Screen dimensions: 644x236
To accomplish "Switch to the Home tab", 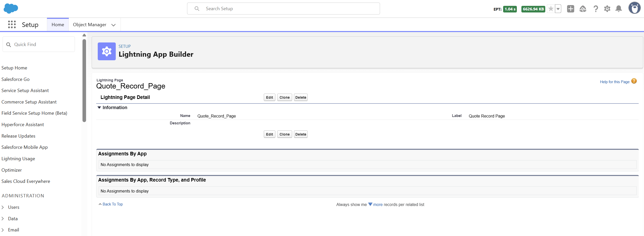I will pyautogui.click(x=58, y=25).
